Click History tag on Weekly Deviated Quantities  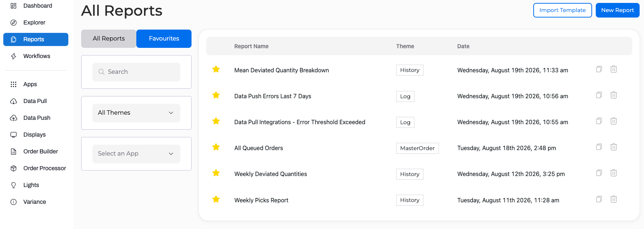[410, 174]
